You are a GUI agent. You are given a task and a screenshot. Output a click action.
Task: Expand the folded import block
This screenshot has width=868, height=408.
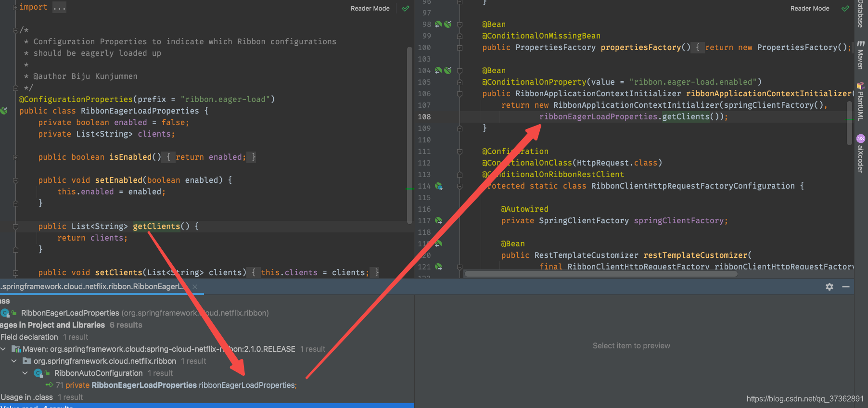(15, 7)
